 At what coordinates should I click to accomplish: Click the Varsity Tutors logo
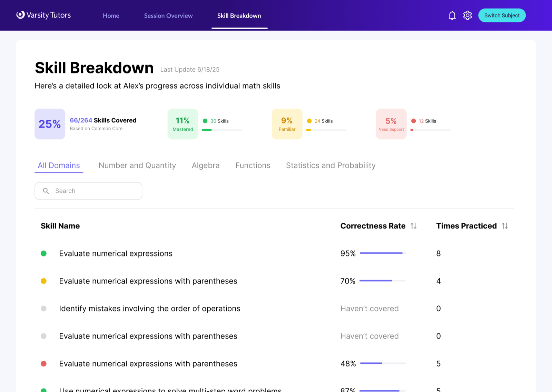pos(43,15)
